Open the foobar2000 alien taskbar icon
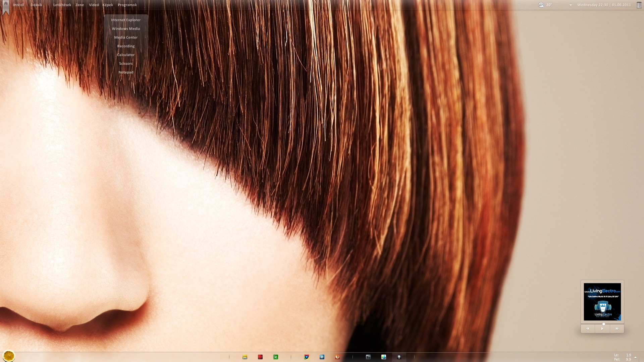 click(x=399, y=357)
